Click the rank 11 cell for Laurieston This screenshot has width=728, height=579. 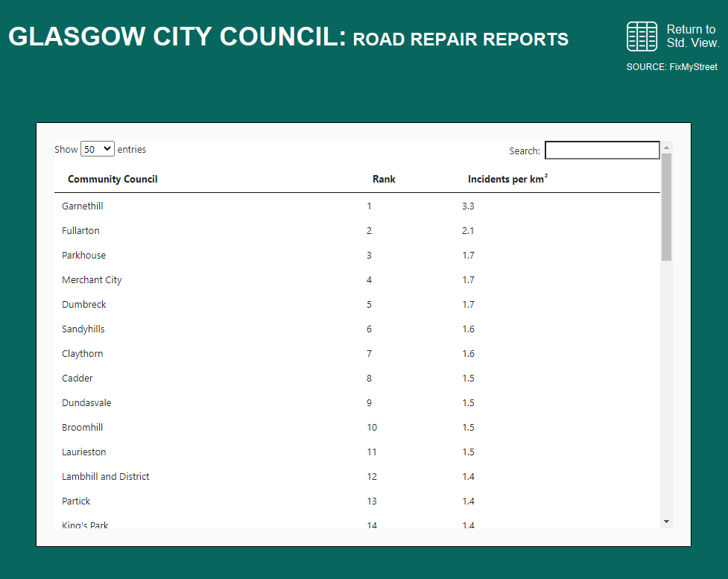click(x=371, y=452)
